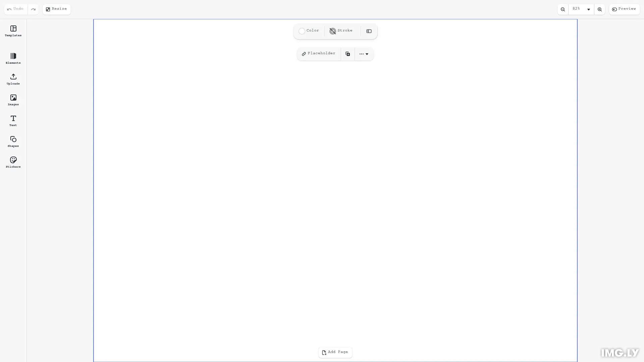Click the Add Page button
Image resolution: width=644 pixels, height=362 pixels.
point(335,352)
